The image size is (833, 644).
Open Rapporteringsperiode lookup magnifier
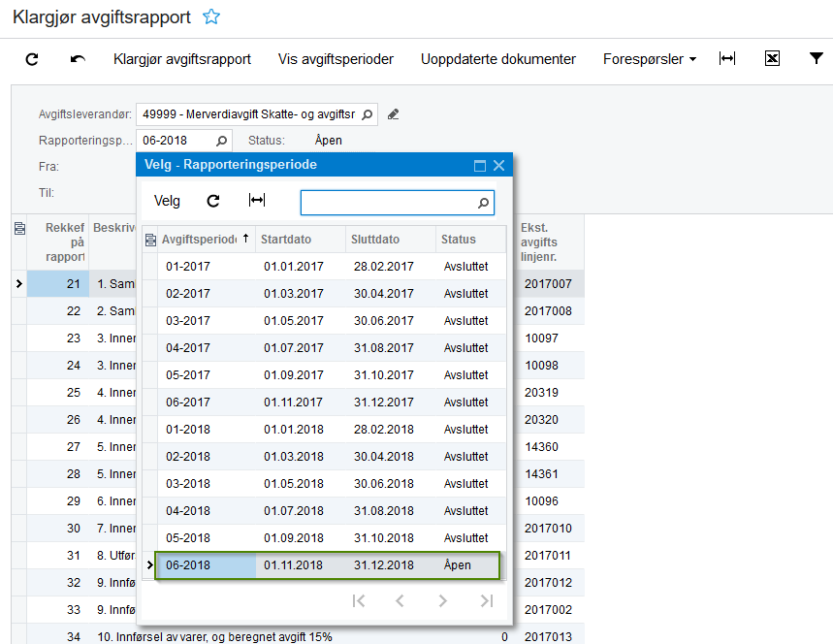pos(221,141)
